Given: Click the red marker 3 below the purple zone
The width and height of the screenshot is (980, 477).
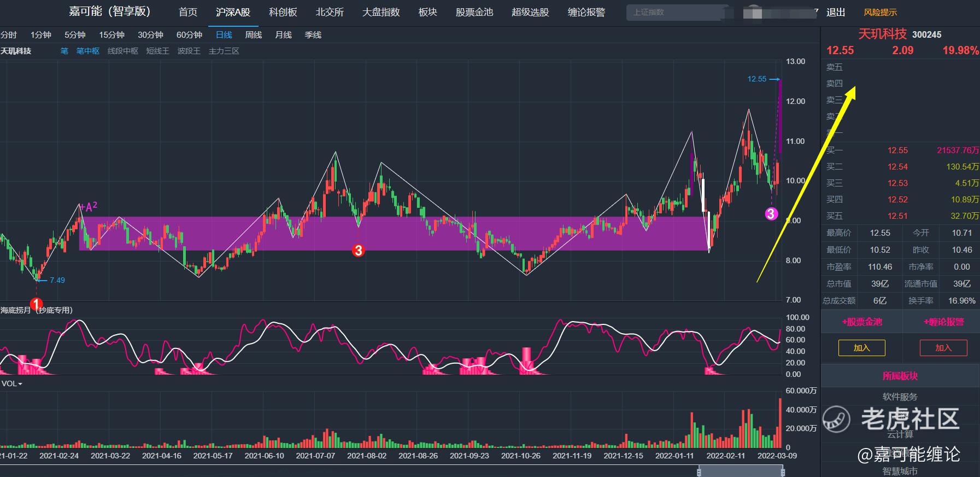Looking at the screenshot, I should tap(358, 251).
